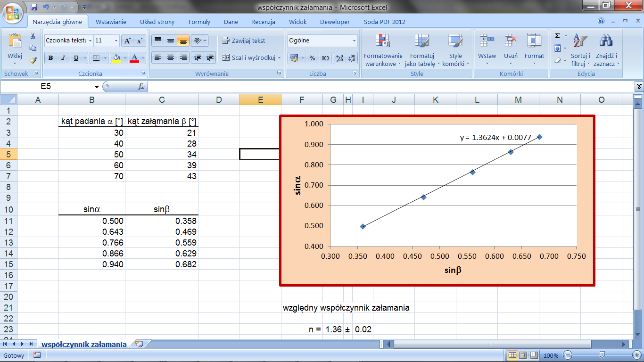The image size is (644, 362).
Task: Toggle italic formatting
Action: 63,58
